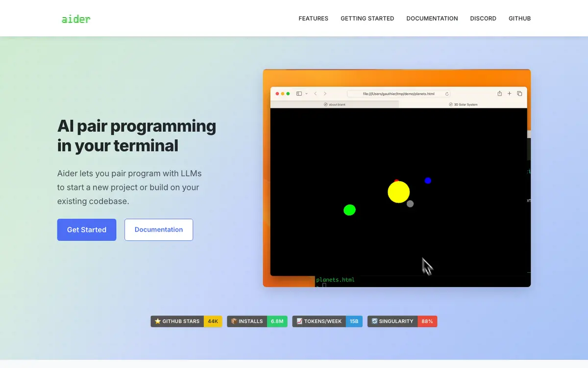Viewport: 588px width, 368px height.
Task: Click the blue planet in the demo
Action: point(428,181)
